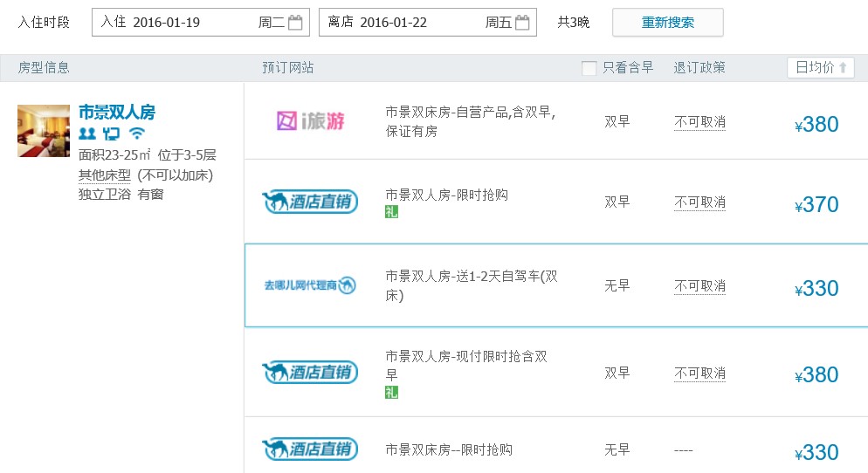Click the 退订政策 column header

pos(699,68)
